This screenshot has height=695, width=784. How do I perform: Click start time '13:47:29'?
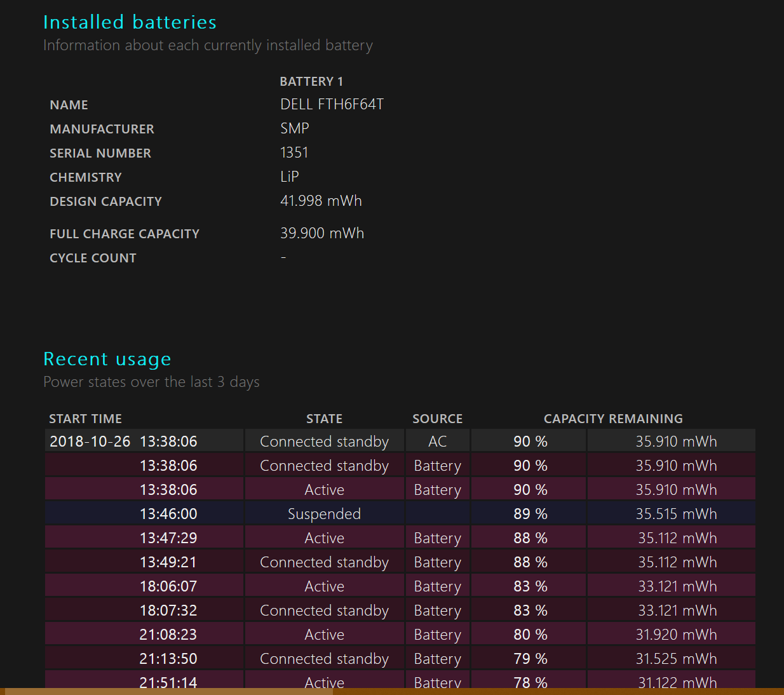pos(168,538)
